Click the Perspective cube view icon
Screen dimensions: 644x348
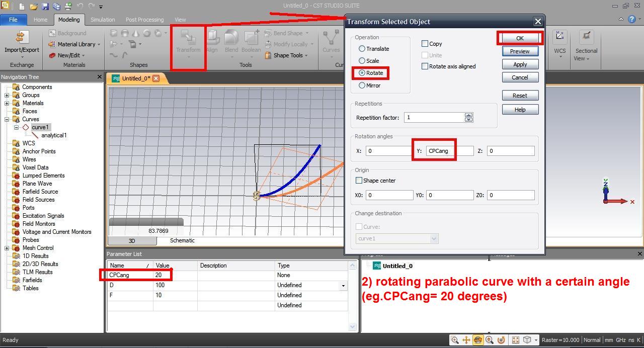527,340
